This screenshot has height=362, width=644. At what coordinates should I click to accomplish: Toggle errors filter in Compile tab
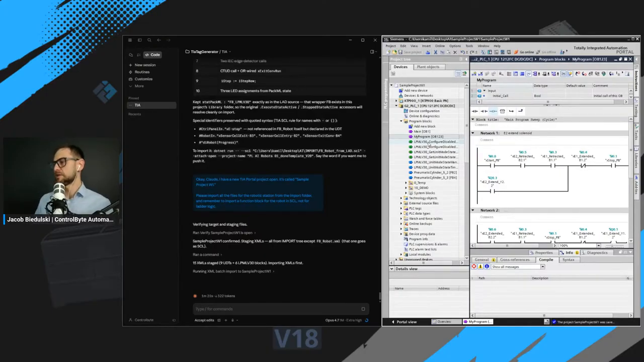(474, 266)
